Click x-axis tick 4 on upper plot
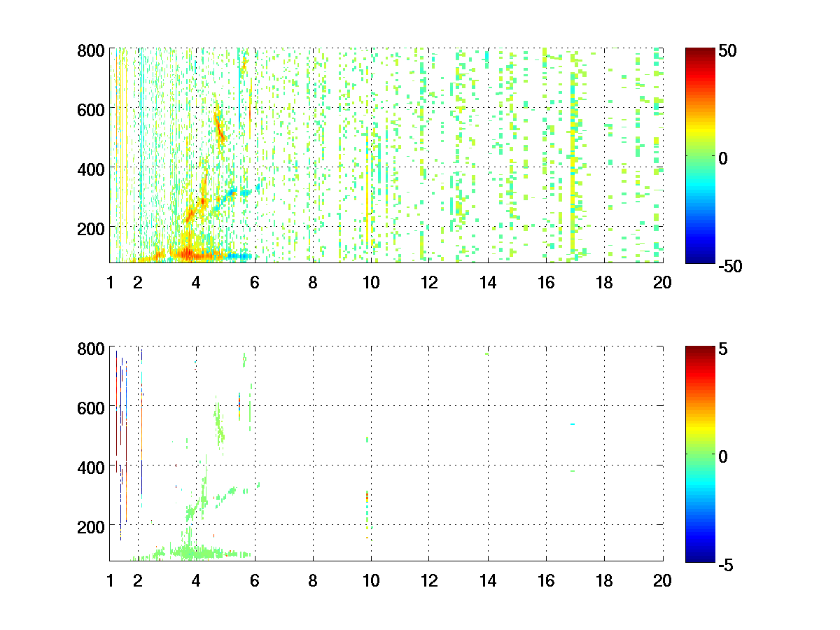840x630 pixels. [x=197, y=283]
